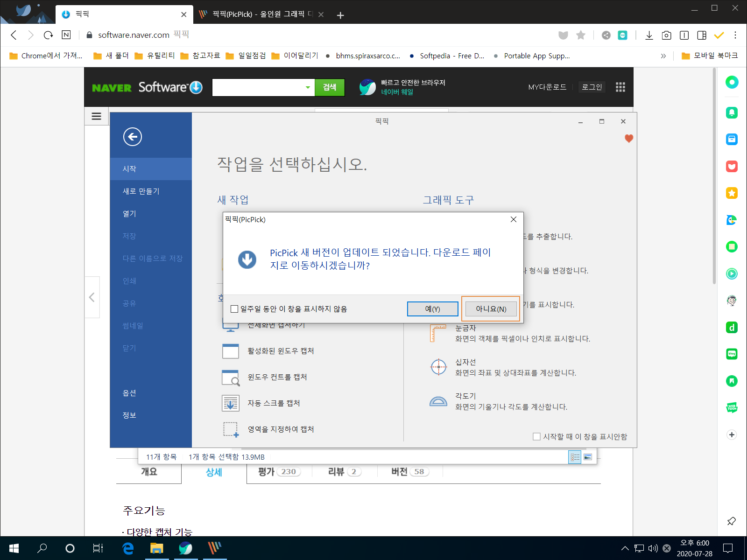Click the Yes (예) button in the update dialog

point(433,309)
